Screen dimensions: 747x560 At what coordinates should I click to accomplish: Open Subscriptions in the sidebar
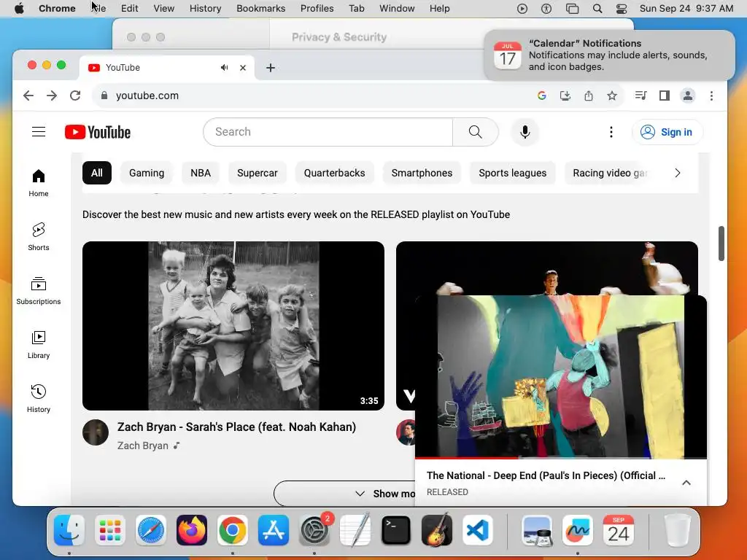coord(39,290)
